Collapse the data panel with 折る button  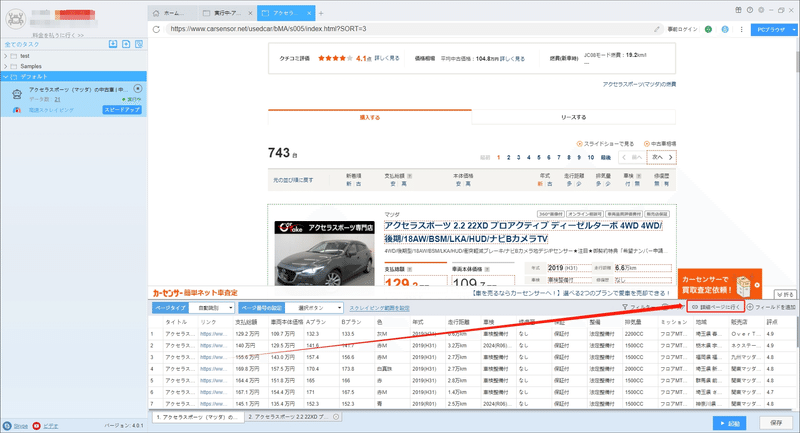click(x=785, y=295)
